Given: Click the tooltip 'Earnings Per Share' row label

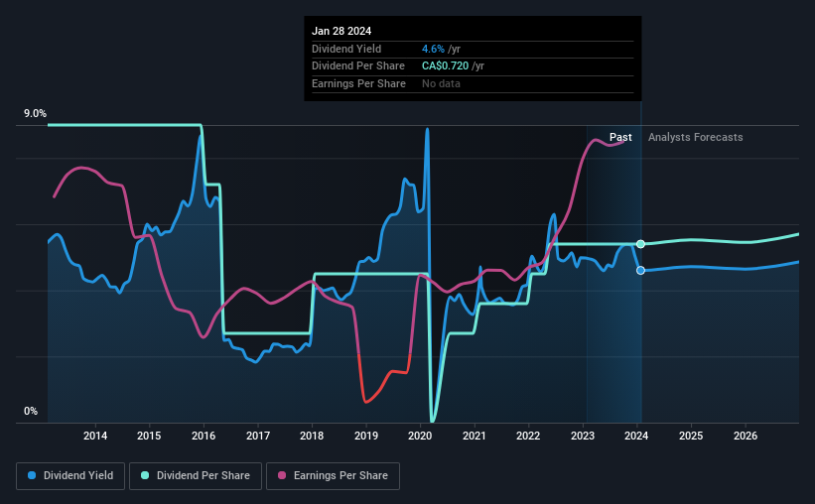Looking at the screenshot, I should (x=358, y=83).
